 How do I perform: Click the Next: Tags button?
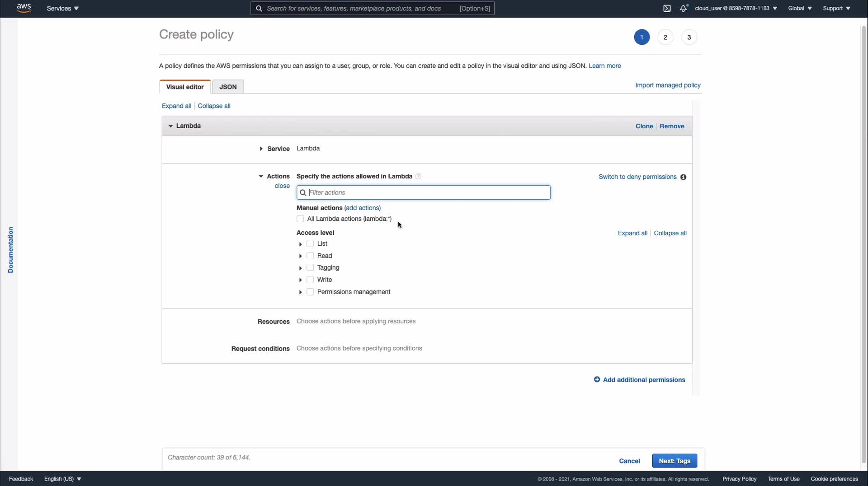coord(675,461)
